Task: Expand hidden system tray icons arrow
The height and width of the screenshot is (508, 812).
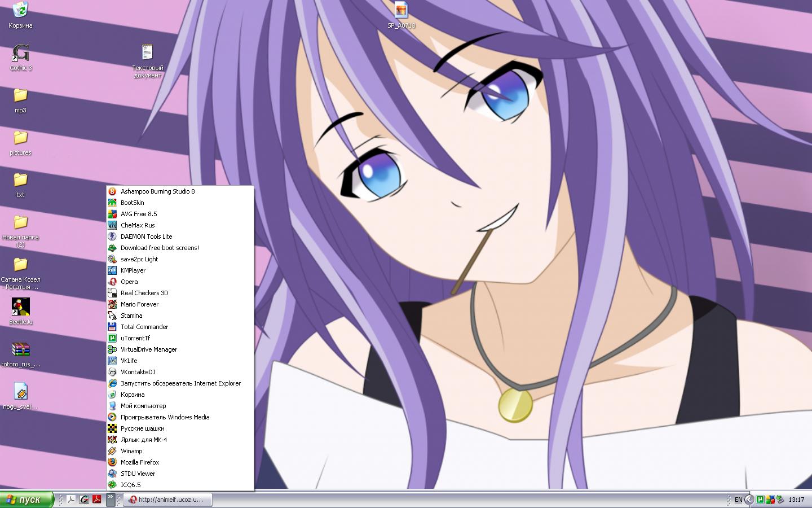Action: [749, 500]
